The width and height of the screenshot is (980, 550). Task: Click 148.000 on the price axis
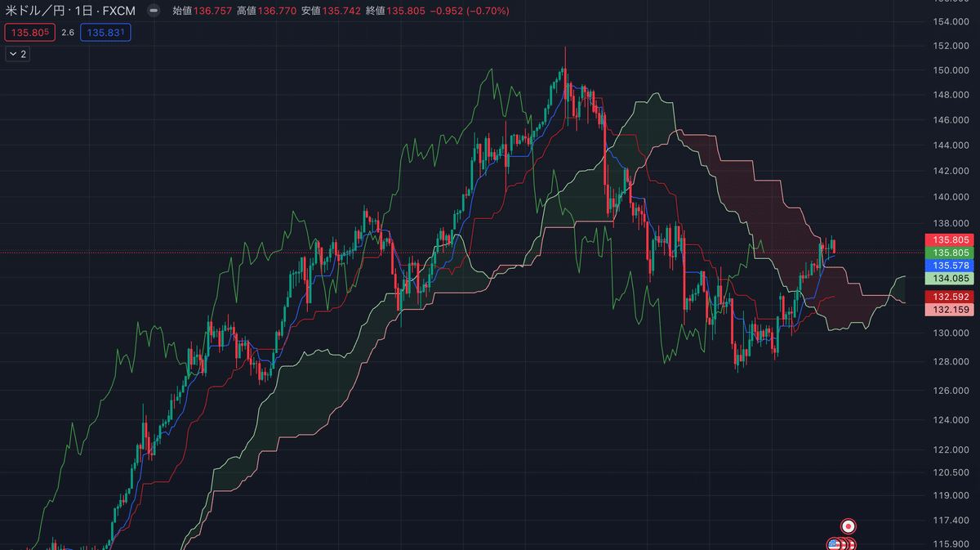(952, 95)
